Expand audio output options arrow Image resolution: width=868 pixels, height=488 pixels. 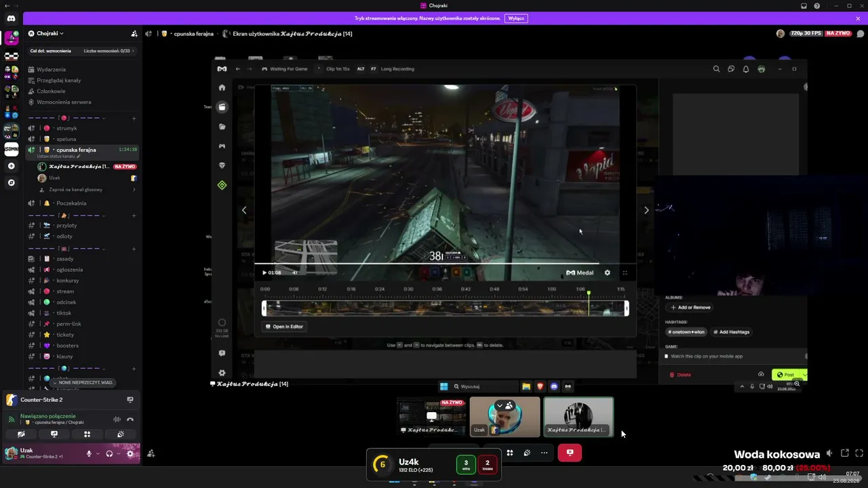(118, 453)
